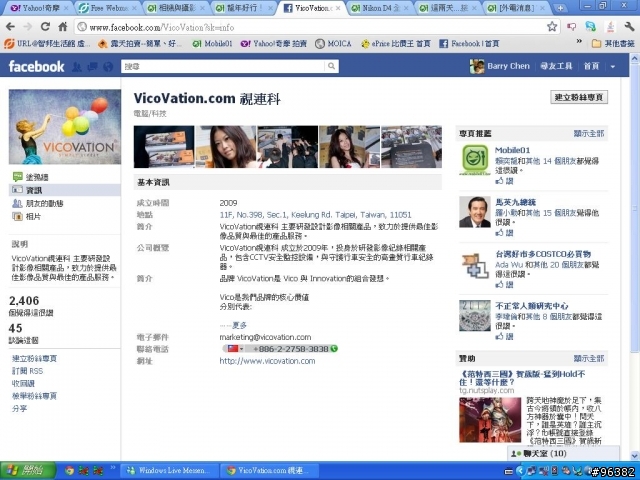This screenshot has width=640, height=480.
Task: Open the 首頁 home link in header
Action: point(591,66)
